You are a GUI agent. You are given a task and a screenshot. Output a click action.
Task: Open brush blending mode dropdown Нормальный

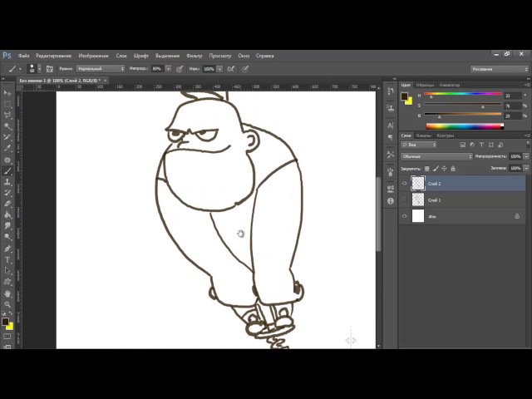pyautogui.click(x=101, y=68)
